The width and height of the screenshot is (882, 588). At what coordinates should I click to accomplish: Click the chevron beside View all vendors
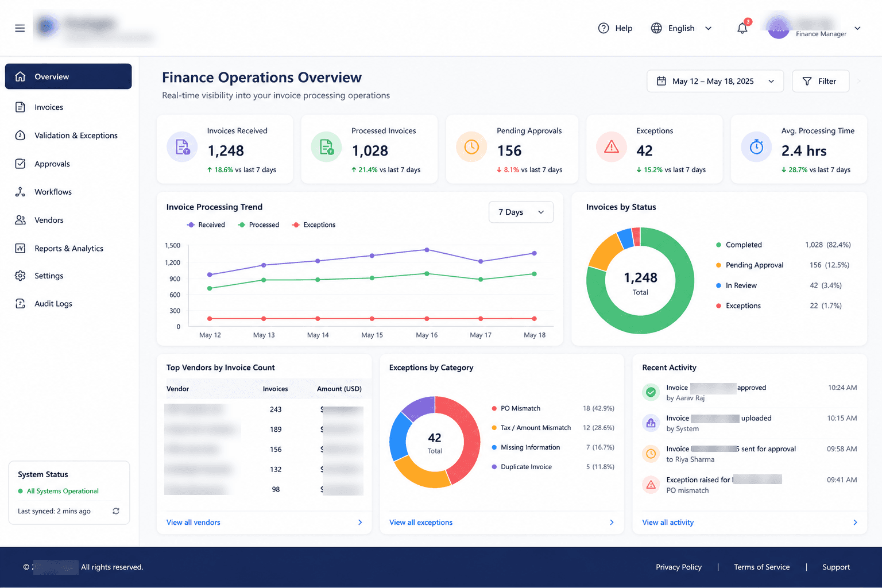click(x=360, y=523)
